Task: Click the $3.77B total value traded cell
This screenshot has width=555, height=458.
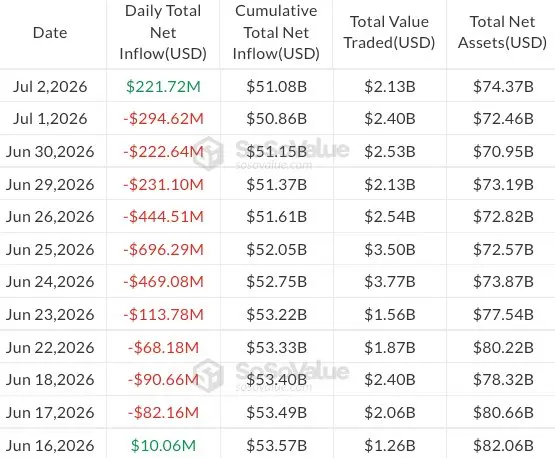Action: (x=390, y=282)
